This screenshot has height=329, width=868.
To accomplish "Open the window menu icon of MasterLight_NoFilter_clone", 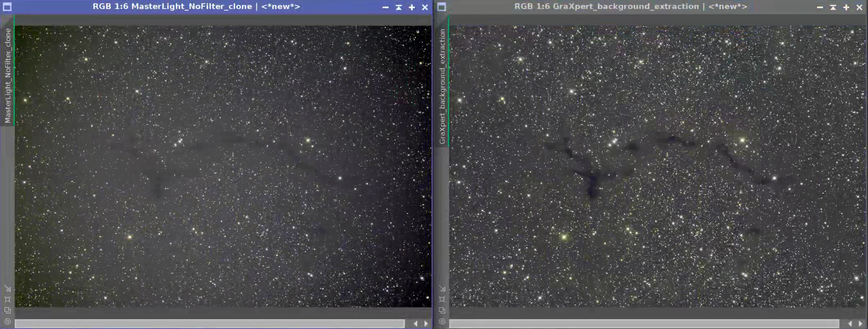I will coord(7,7).
